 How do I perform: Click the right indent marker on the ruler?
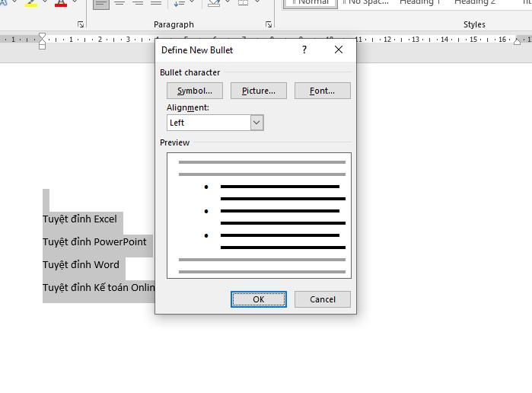coord(517,41)
